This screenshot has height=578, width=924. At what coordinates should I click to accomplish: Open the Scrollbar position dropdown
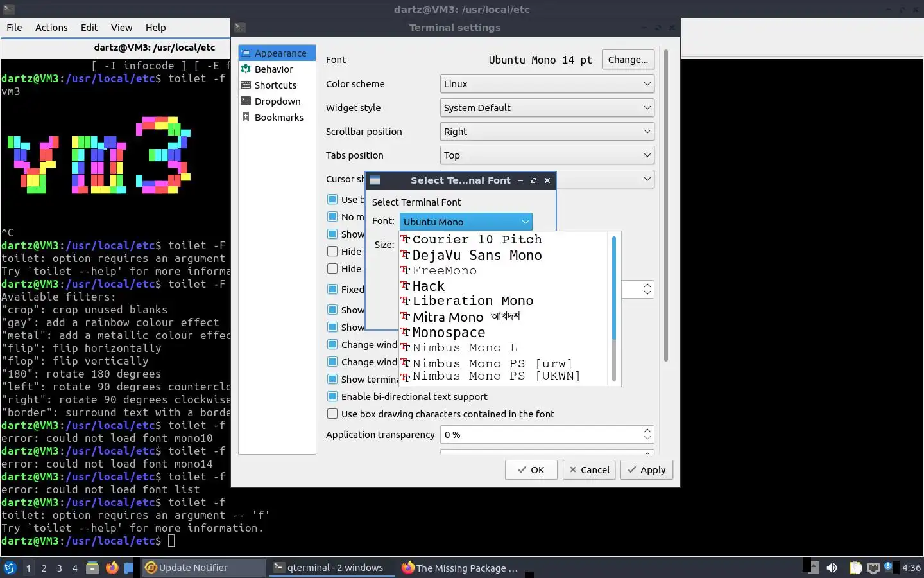click(x=547, y=132)
